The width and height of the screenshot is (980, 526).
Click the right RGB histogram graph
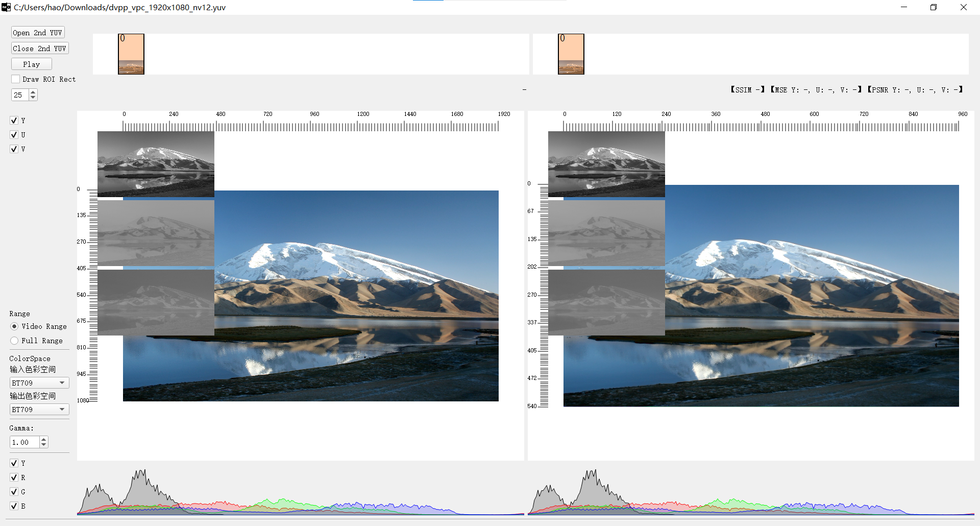click(x=751, y=491)
